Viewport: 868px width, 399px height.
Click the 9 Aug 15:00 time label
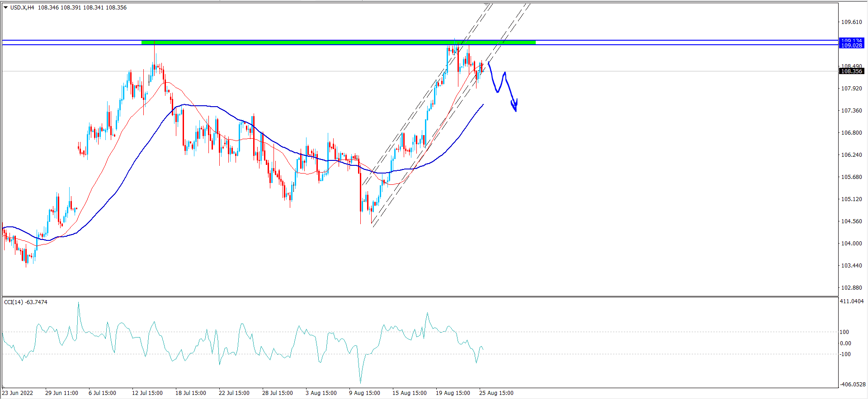pyautogui.click(x=364, y=393)
